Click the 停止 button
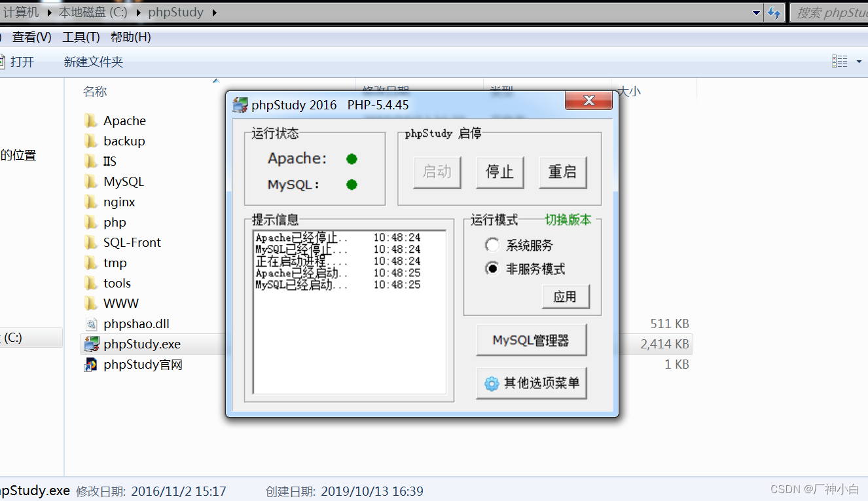This screenshot has width=868, height=501. [x=499, y=172]
